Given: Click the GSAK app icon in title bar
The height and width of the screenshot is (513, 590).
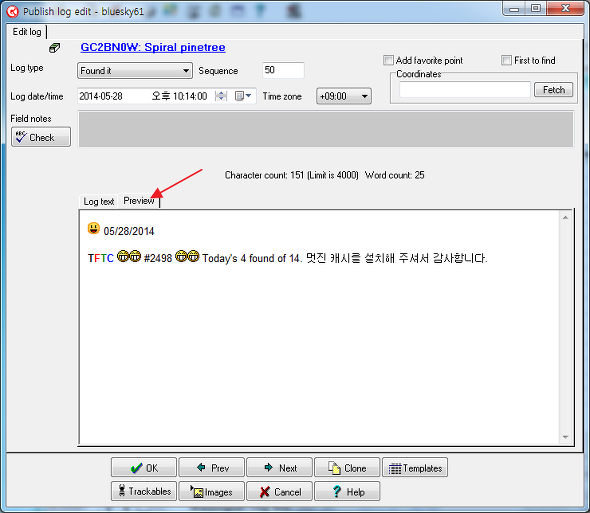Looking at the screenshot, I should [12, 11].
